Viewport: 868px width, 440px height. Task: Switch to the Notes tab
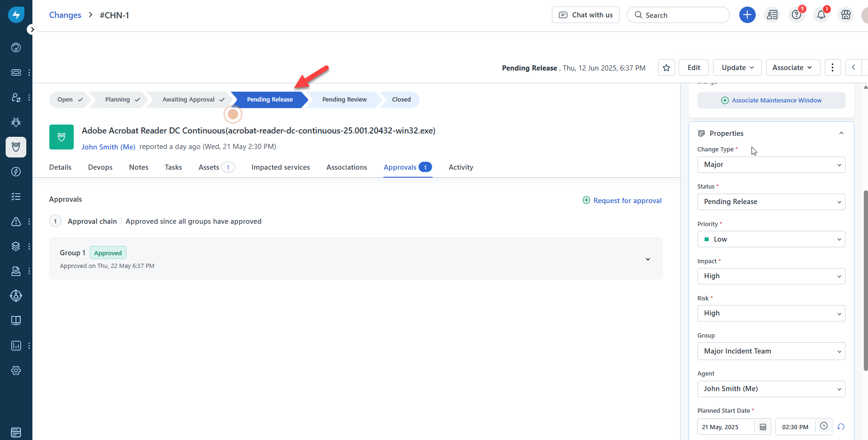pyautogui.click(x=139, y=167)
